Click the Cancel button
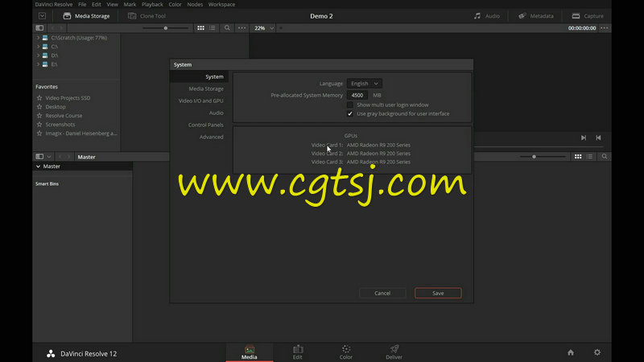 tap(382, 293)
